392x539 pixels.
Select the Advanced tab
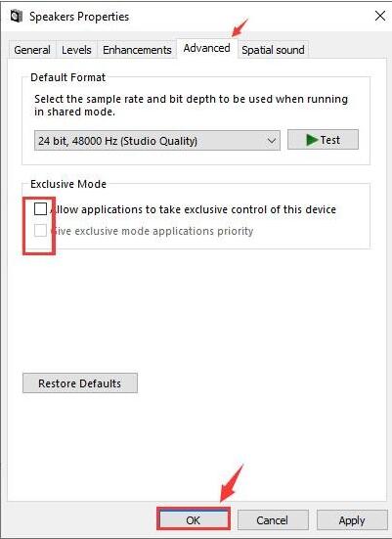point(206,48)
